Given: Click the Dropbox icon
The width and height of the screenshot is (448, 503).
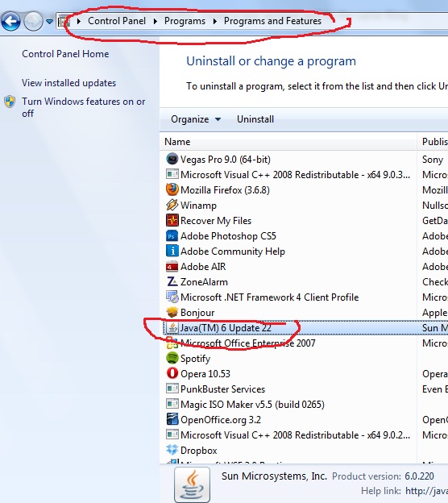Looking at the screenshot, I should (x=172, y=450).
